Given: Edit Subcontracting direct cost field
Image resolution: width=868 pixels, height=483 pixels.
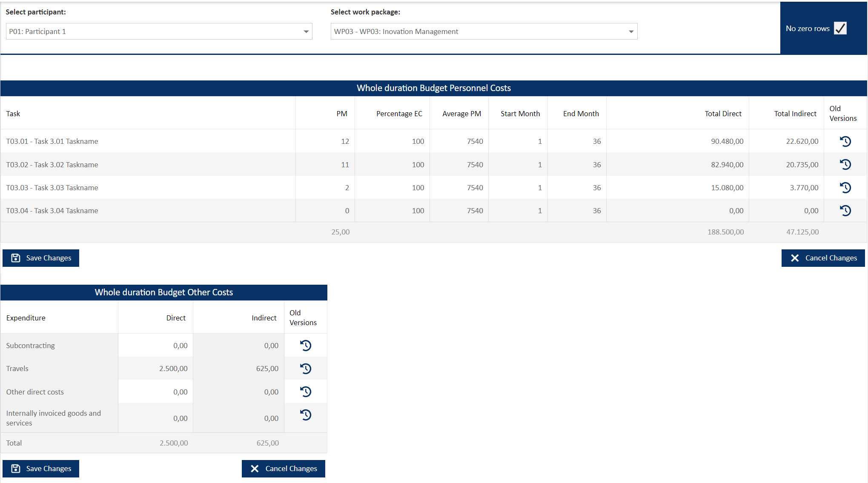Looking at the screenshot, I should pos(155,346).
